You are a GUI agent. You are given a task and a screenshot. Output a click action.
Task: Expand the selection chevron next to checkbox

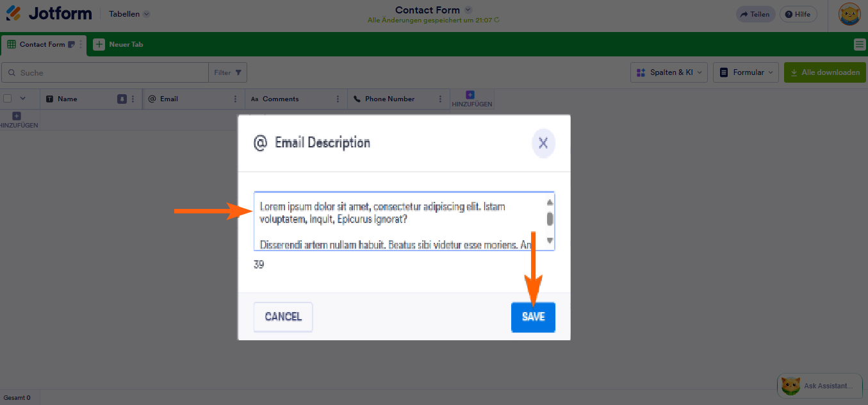23,99
